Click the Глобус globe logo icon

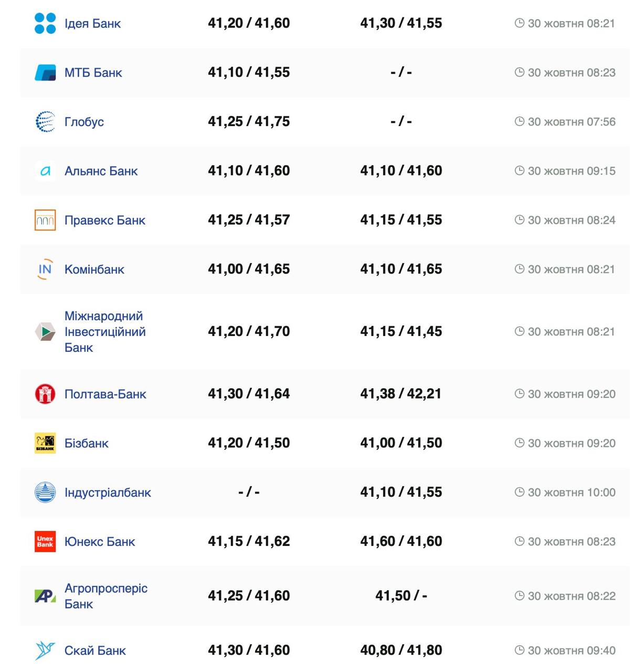click(x=45, y=122)
